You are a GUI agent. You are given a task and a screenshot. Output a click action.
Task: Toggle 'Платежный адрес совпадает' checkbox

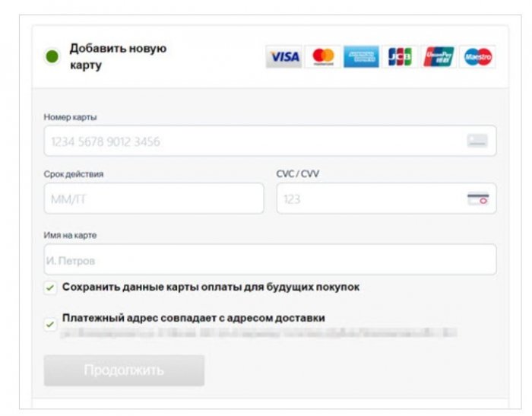50,325
